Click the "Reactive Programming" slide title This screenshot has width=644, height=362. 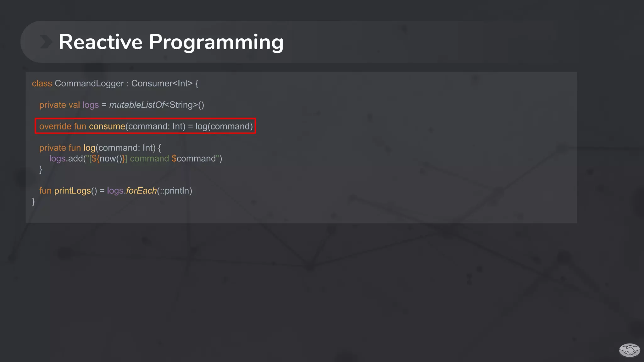171,42
